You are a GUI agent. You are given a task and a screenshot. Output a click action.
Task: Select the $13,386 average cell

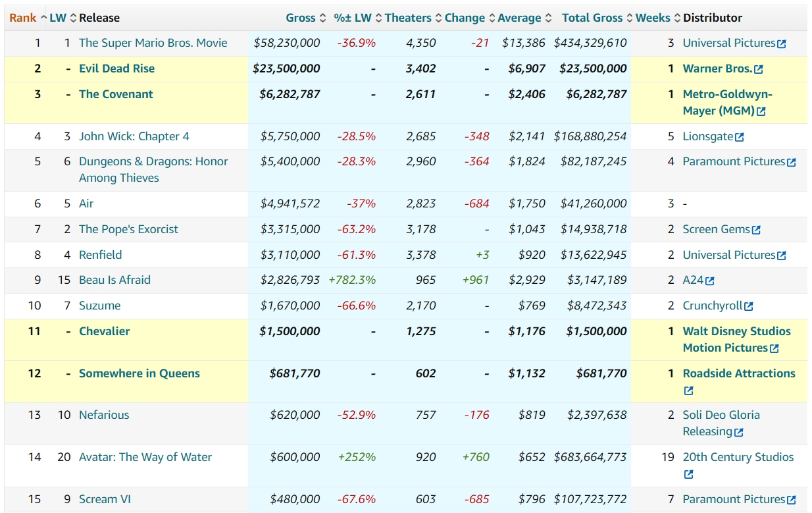click(524, 43)
